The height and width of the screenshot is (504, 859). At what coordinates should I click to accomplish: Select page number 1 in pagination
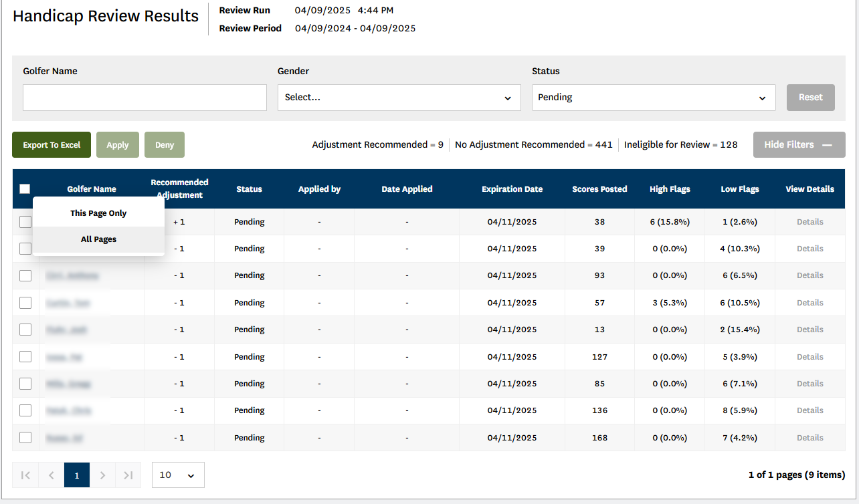click(x=77, y=475)
